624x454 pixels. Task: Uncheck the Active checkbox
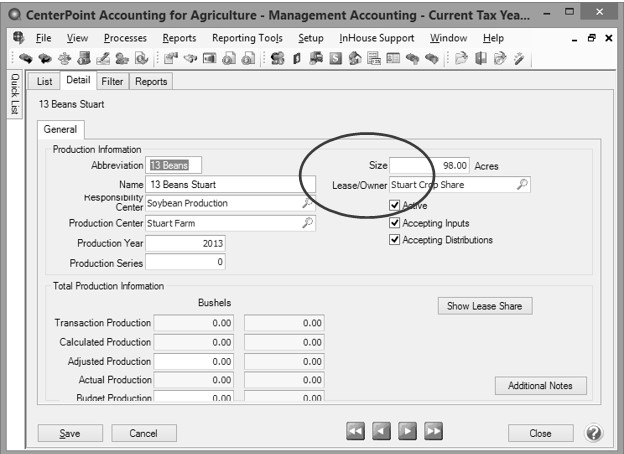(x=394, y=205)
